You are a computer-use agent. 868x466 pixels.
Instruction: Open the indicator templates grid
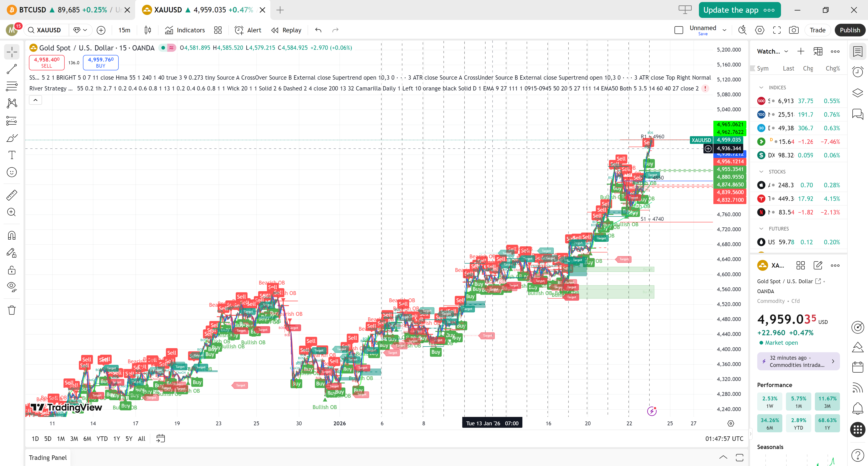click(218, 30)
